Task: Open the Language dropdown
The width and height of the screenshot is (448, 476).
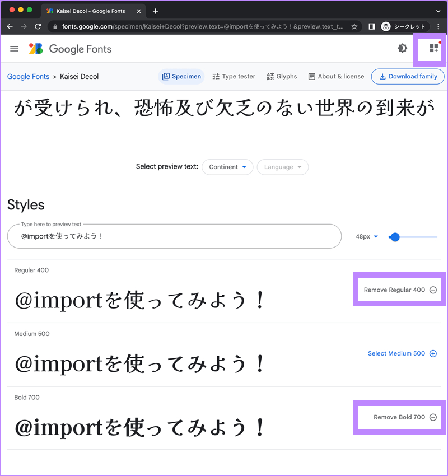Action: 282,167
